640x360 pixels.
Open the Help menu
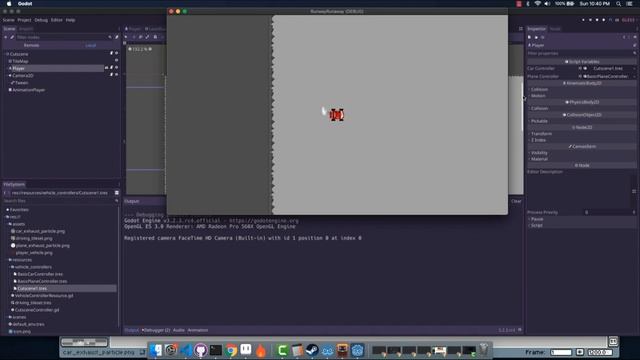pyautogui.click(x=70, y=20)
